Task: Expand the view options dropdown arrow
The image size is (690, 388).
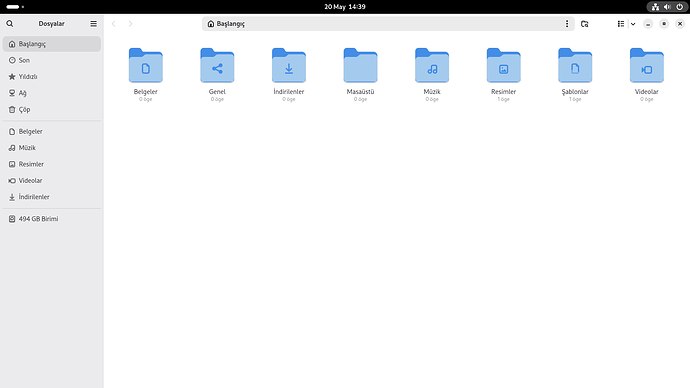Action: tap(633, 24)
